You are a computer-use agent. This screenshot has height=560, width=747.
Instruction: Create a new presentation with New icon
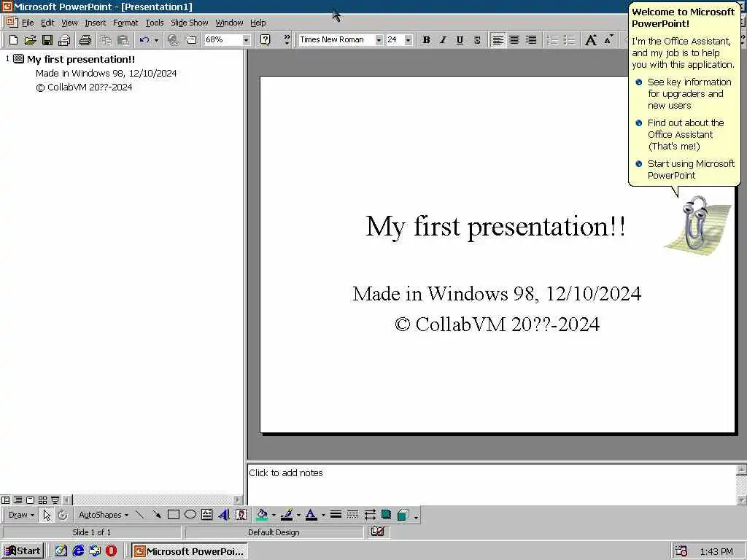(x=13, y=40)
